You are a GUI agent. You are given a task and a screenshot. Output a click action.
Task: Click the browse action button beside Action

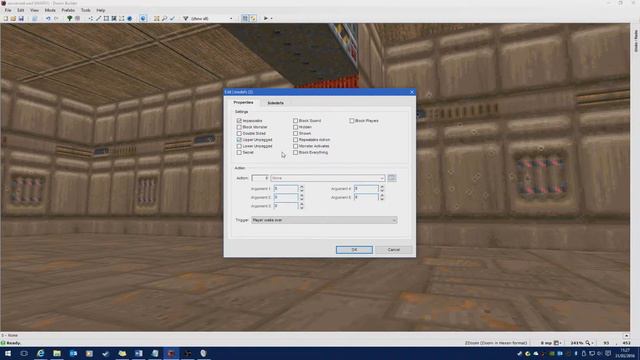click(x=392, y=178)
